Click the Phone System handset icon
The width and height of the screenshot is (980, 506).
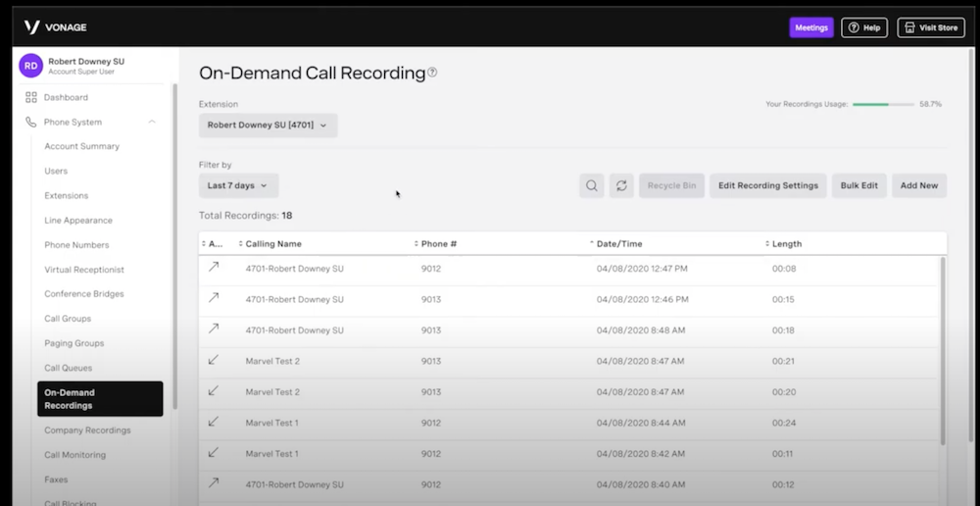30,122
